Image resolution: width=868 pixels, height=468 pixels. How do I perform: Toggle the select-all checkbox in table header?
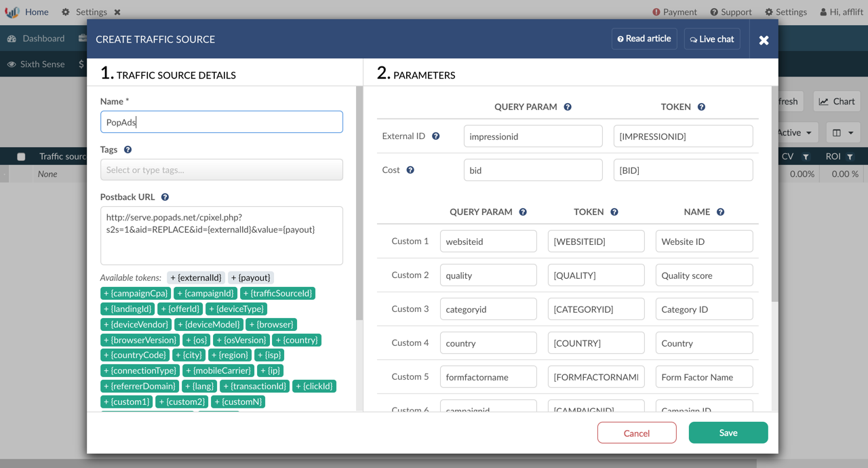[x=21, y=157]
